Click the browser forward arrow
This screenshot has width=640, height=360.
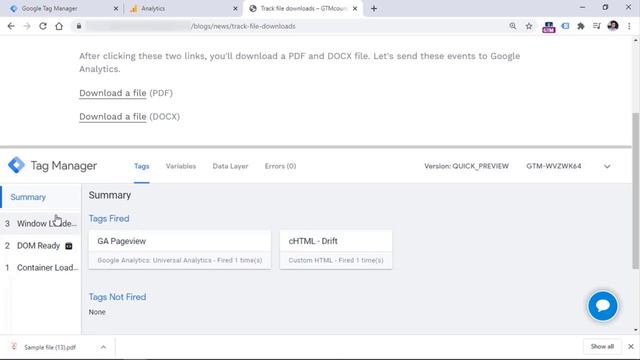[27, 26]
